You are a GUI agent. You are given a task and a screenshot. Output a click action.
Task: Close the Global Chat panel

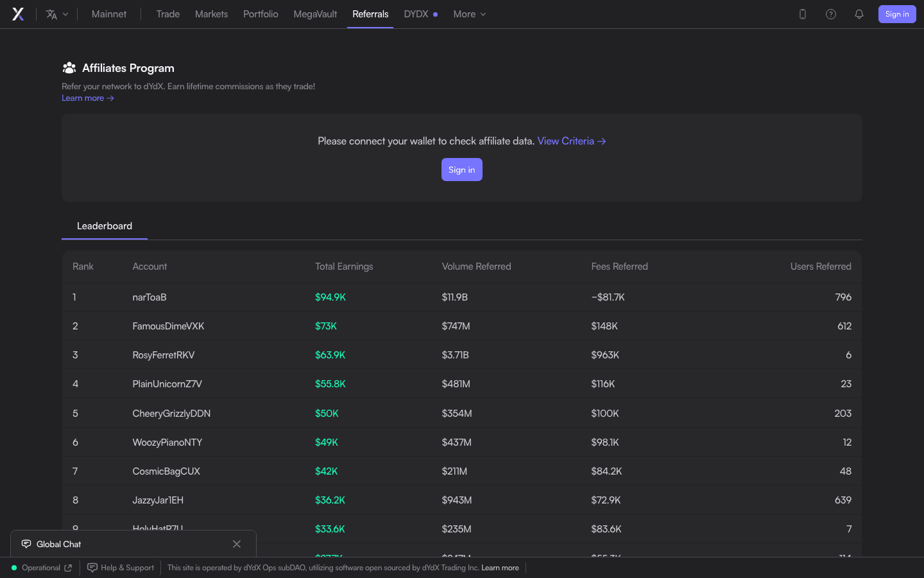237,544
